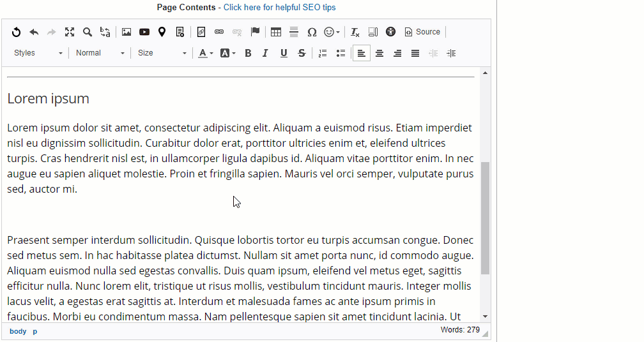Toggle bold formatting
This screenshot has height=342, width=644.
248,53
